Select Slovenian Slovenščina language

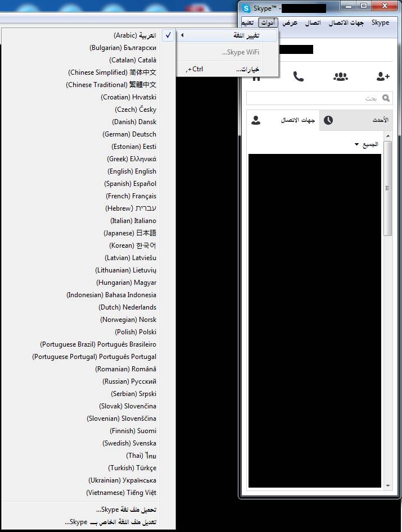[88, 419]
